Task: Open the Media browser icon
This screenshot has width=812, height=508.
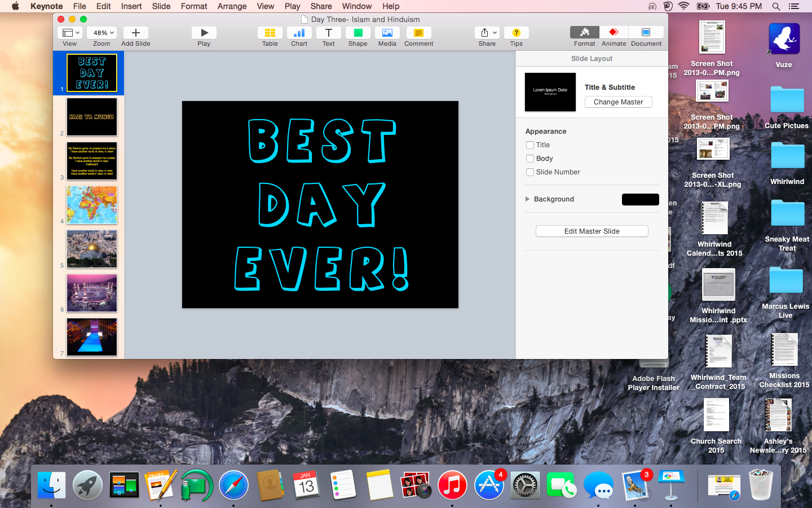Action: (x=387, y=33)
